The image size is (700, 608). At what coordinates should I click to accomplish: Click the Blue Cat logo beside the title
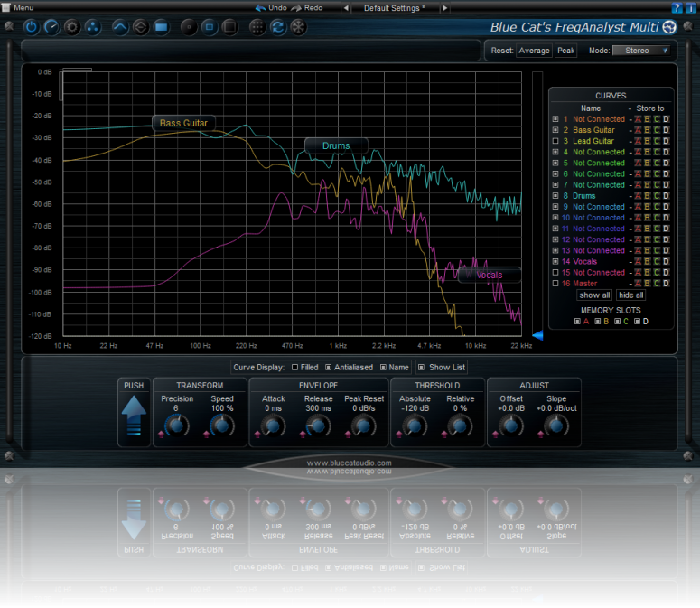(x=669, y=26)
